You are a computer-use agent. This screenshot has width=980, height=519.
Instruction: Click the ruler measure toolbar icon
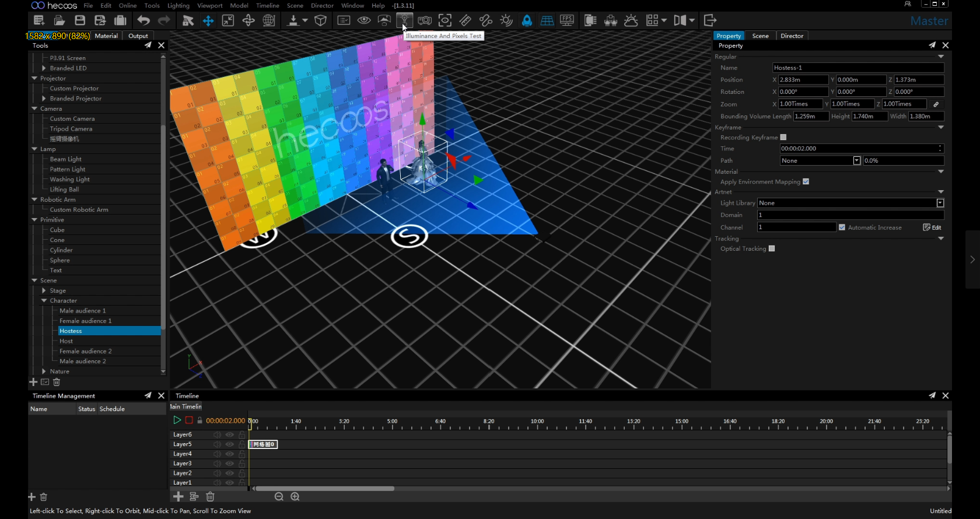pyautogui.click(x=465, y=20)
